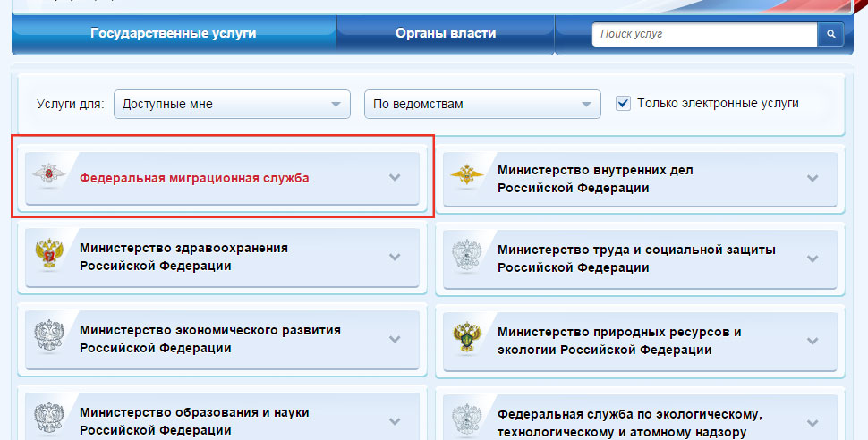Expand Федеральная миграционная служба chevron
The width and height of the screenshot is (868, 440).
(x=394, y=178)
